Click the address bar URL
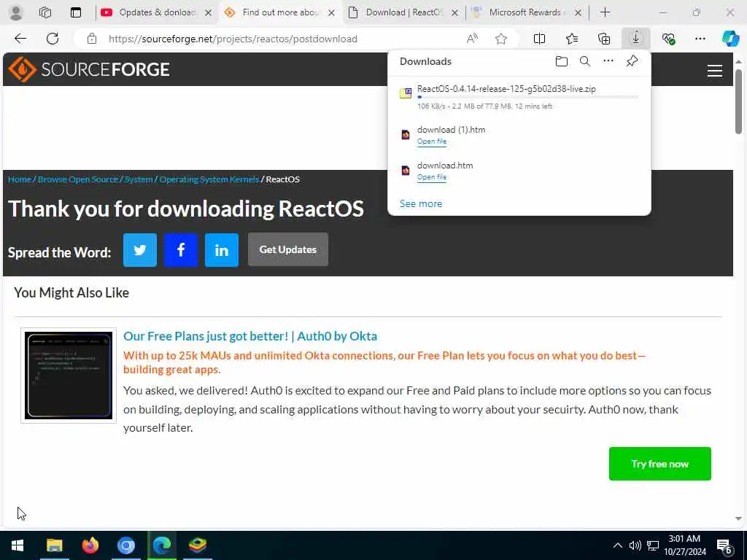This screenshot has height=560, width=747. coord(233,39)
